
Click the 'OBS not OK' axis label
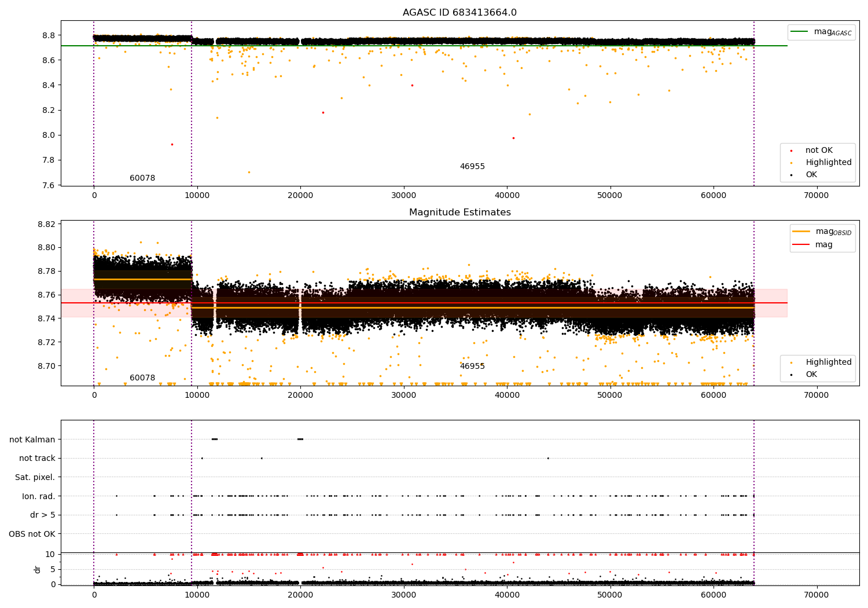pyautogui.click(x=32, y=534)
